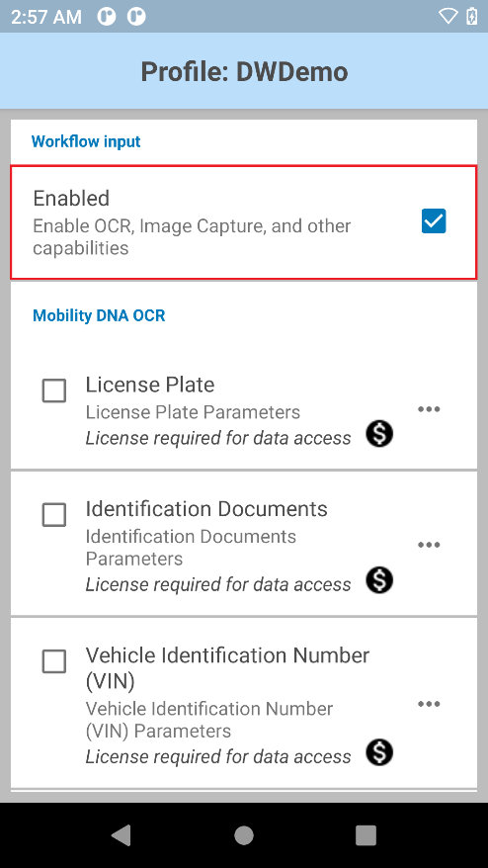
Task: Enable the Vehicle Identification Number (VIN) checkbox
Action: click(x=54, y=661)
